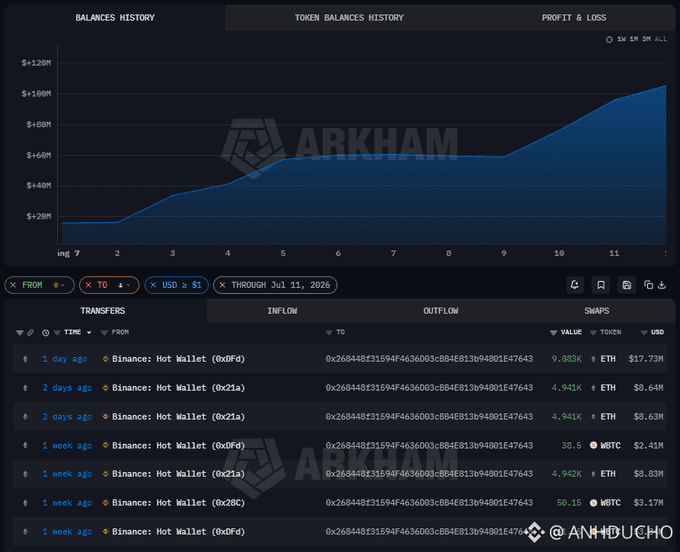This screenshot has width=680, height=552.
Task: Click the FROM column filter icon
Action: (x=104, y=333)
